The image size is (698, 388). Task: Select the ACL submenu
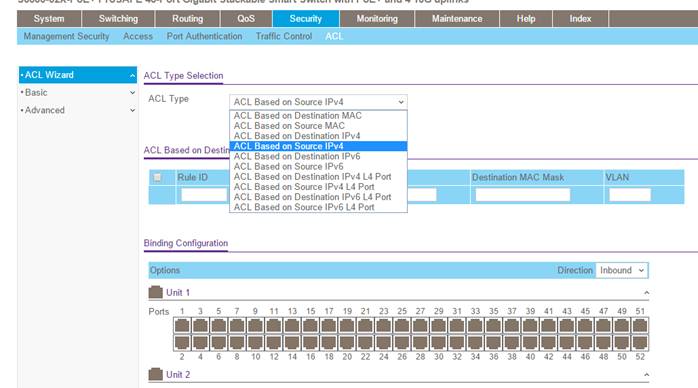coord(334,36)
